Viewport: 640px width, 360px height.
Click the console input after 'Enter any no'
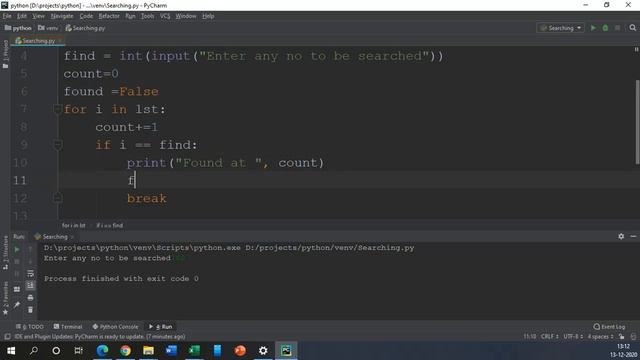point(180,258)
